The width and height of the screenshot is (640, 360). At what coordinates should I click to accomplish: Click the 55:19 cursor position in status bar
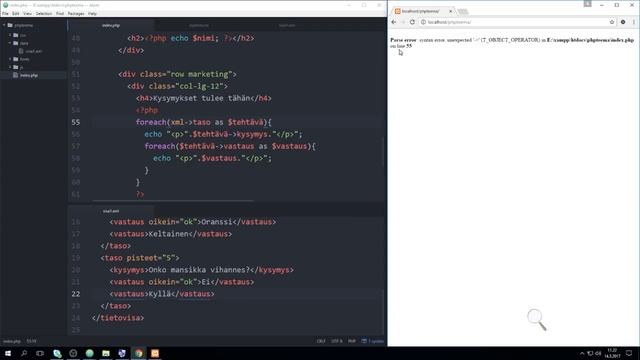(x=31, y=341)
